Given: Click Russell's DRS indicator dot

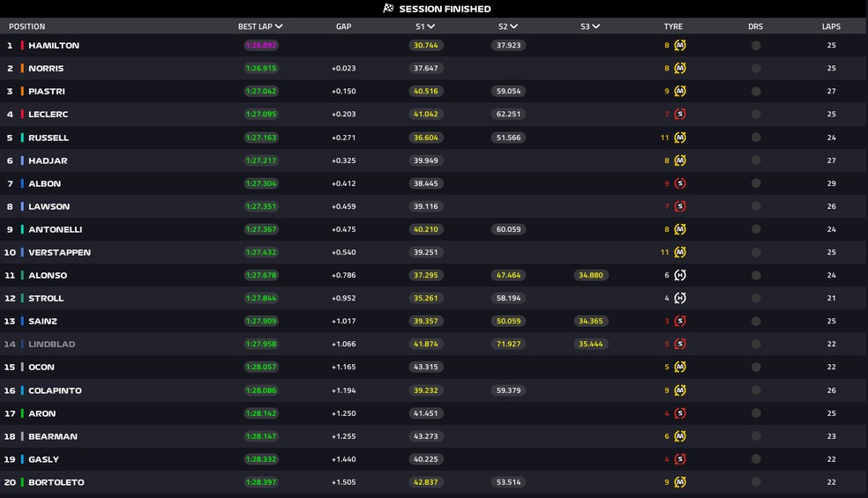Looking at the screenshot, I should tap(756, 138).
